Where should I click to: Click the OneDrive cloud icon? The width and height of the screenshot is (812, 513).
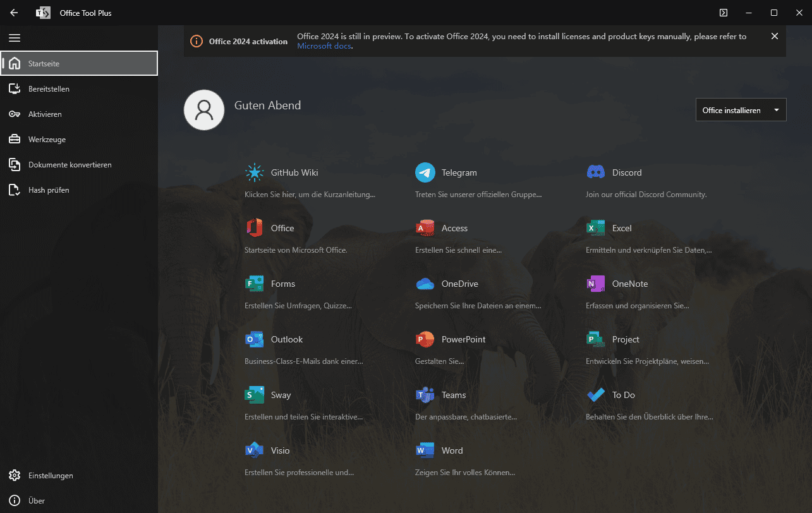click(425, 284)
